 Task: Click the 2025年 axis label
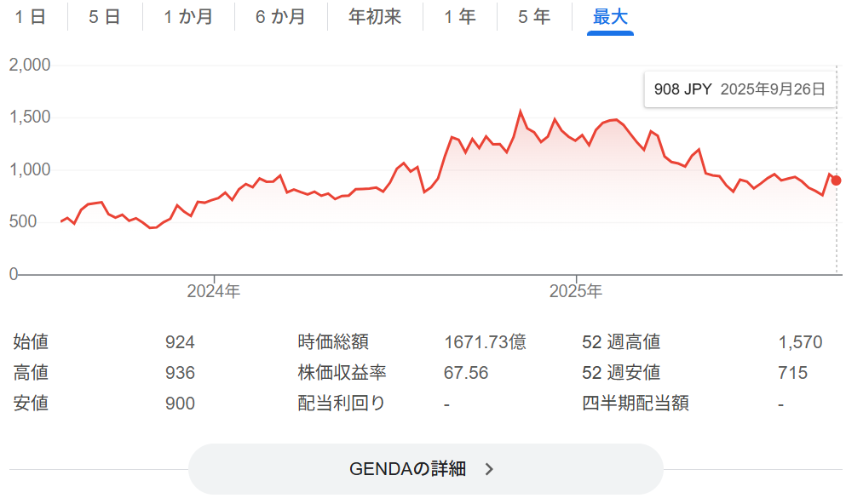click(x=576, y=292)
